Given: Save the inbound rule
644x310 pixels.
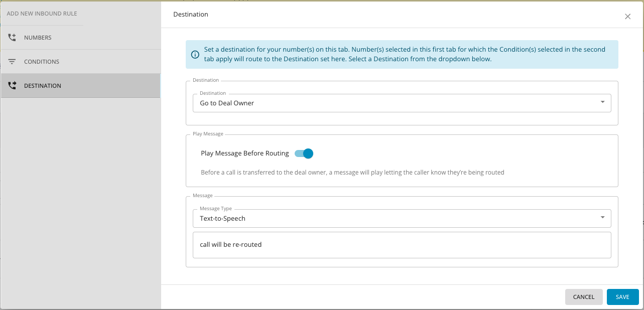Looking at the screenshot, I should pos(622,297).
